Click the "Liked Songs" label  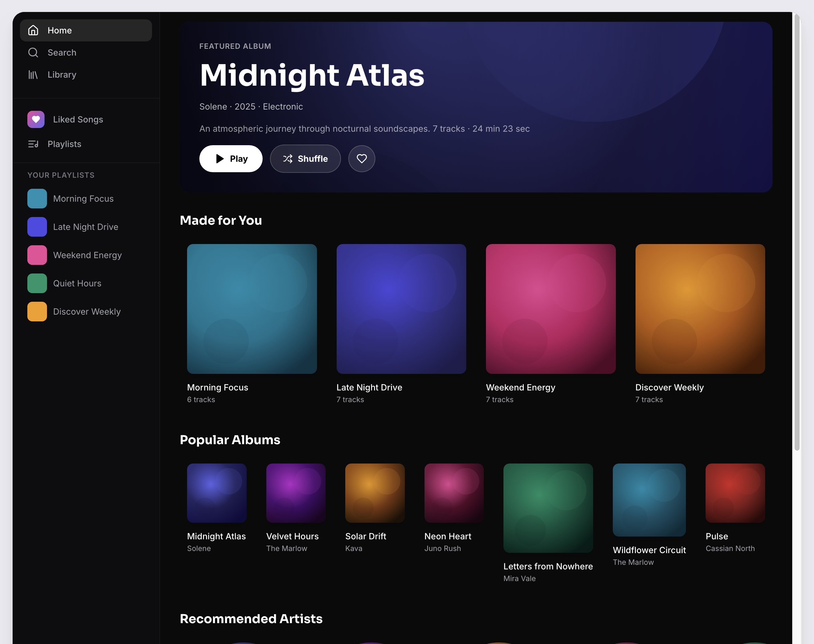click(78, 119)
